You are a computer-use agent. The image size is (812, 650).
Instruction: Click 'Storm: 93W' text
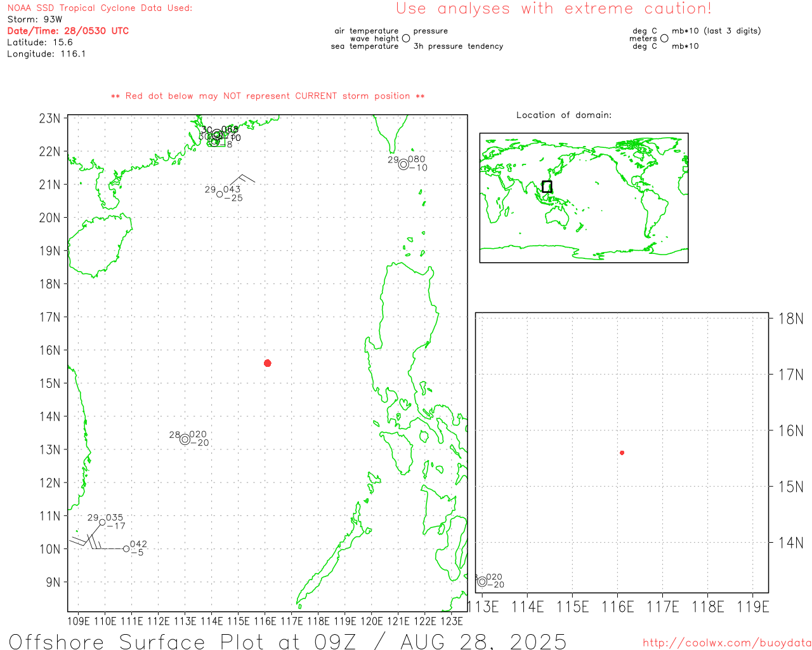tap(35, 20)
